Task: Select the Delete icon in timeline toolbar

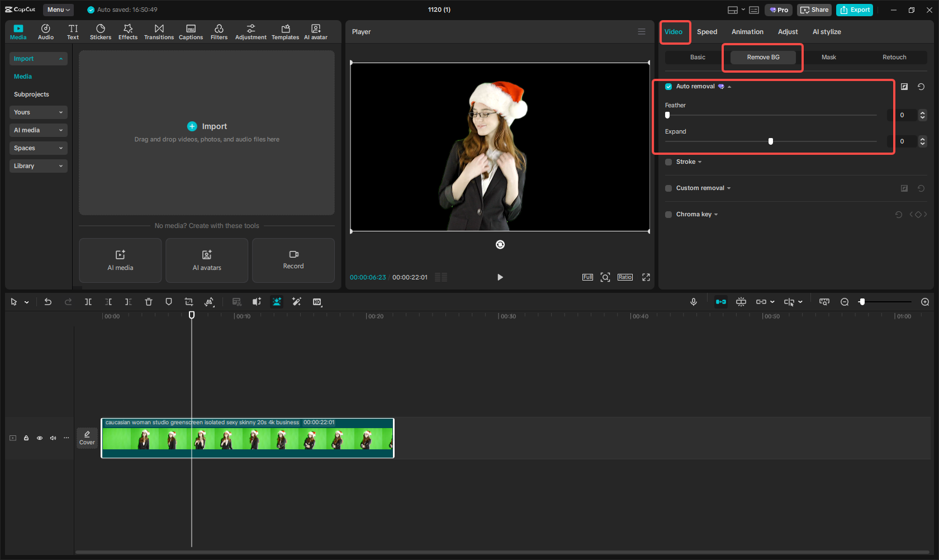Action: click(148, 302)
